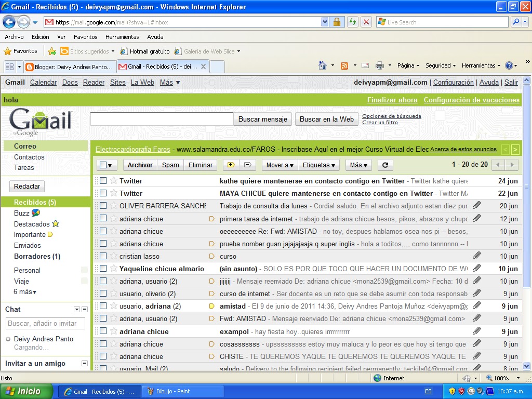Click the Redactar button
The image size is (532, 399).
[x=27, y=187]
